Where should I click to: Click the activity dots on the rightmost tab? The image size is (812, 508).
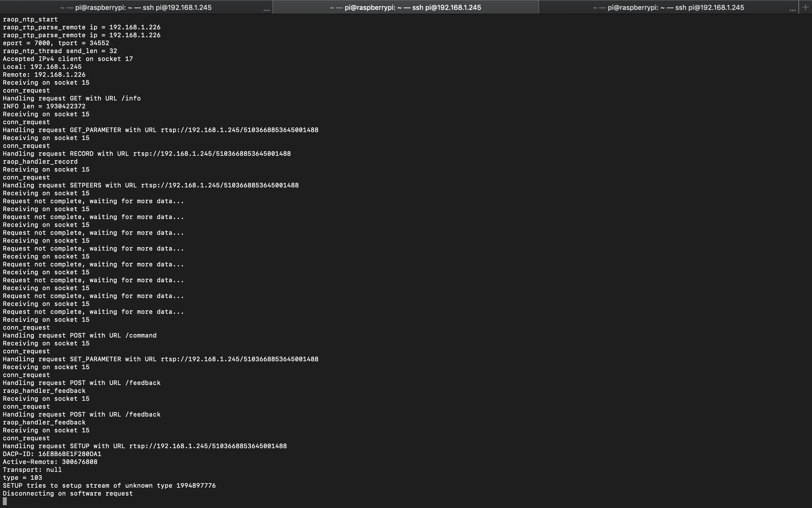tap(793, 10)
